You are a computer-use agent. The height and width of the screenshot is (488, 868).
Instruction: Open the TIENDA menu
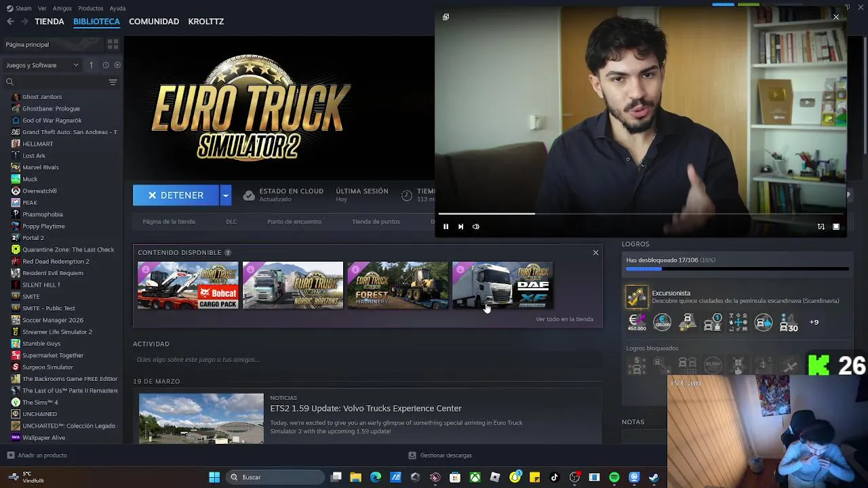[50, 22]
